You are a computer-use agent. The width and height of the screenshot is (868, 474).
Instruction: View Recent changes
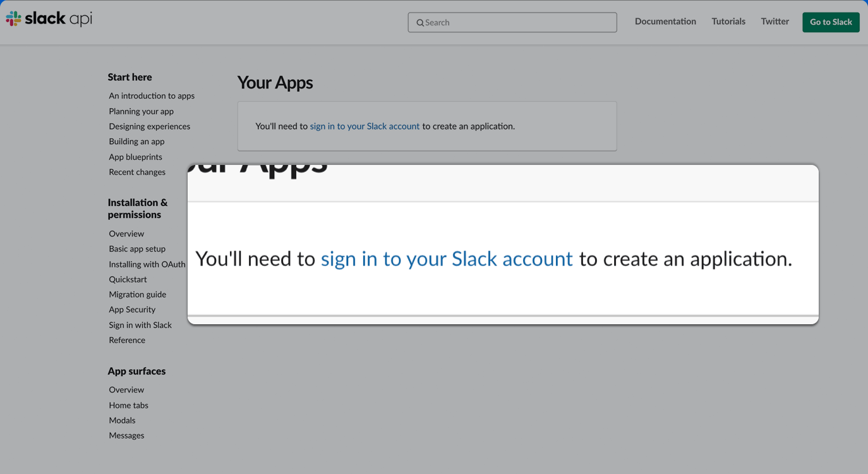point(137,172)
